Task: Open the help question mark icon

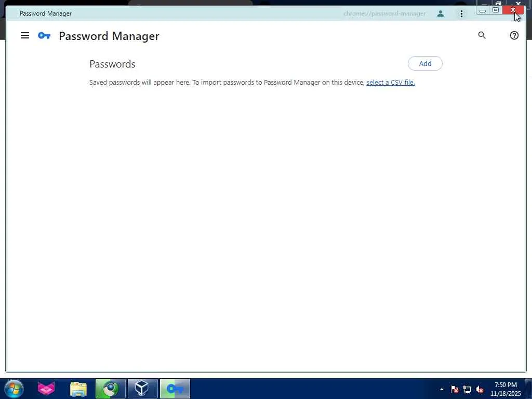Action: 514,35
